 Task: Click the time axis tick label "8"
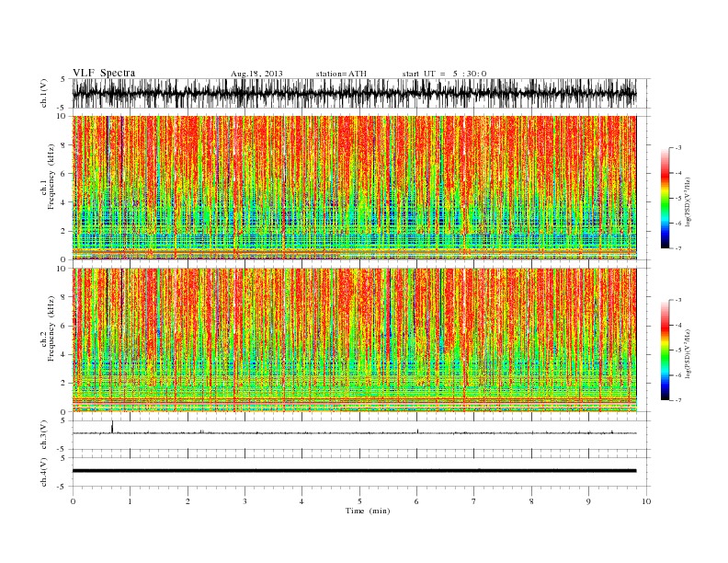tap(531, 501)
